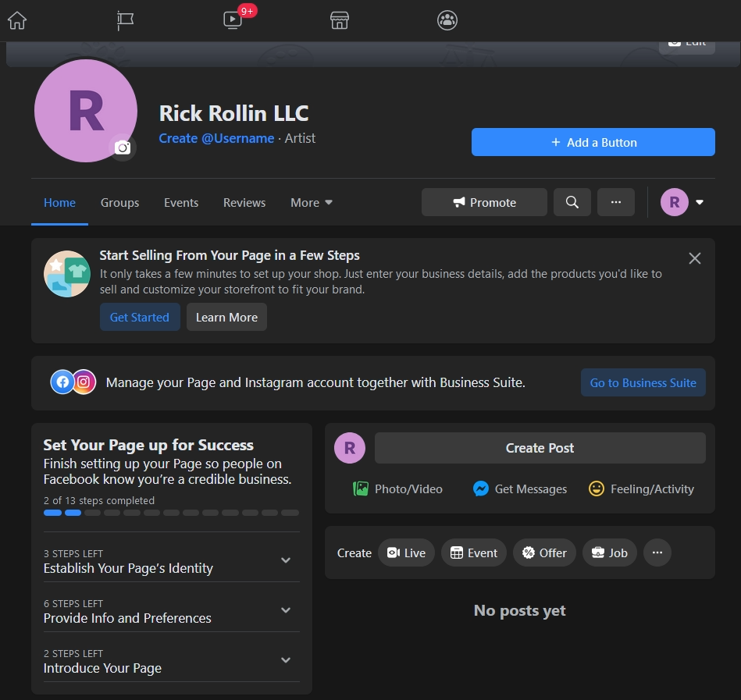This screenshot has width=741, height=700.
Task: Click Learn More about selling
Action: pyautogui.click(x=227, y=317)
